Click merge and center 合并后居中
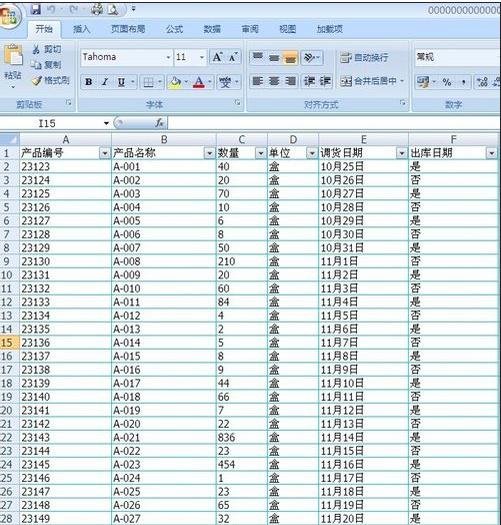 368,81
